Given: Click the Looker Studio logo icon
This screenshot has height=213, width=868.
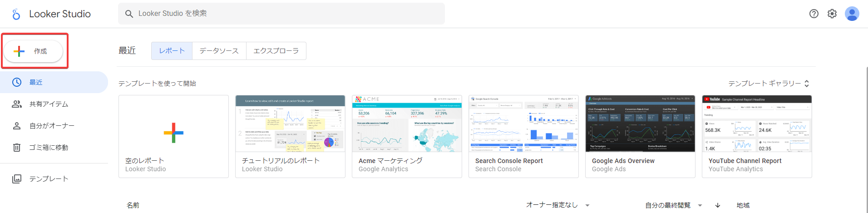Looking at the screenshot, I should (x=16, y=14).
